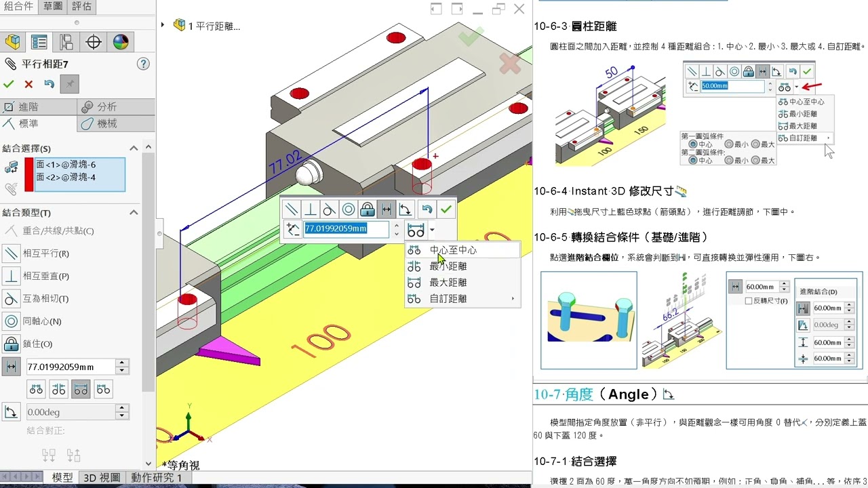Switch to the 機械 mates tab
This screenshot has height=488, width=868.
pyautogui.click(x=116, y=123)
